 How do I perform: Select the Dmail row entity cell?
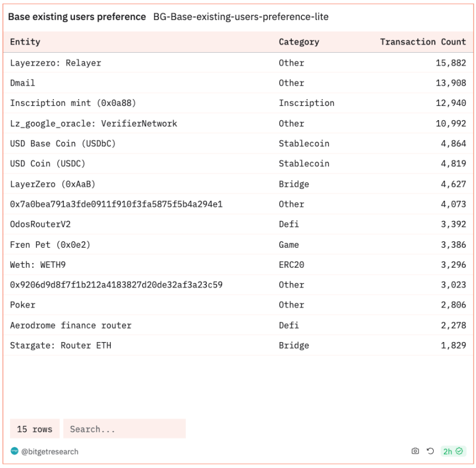pyautogui.click(x=22, y=83)
